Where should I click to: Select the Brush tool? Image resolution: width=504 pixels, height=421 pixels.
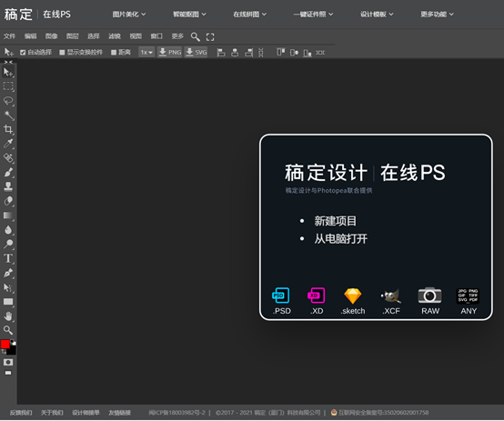click(8, 172)
